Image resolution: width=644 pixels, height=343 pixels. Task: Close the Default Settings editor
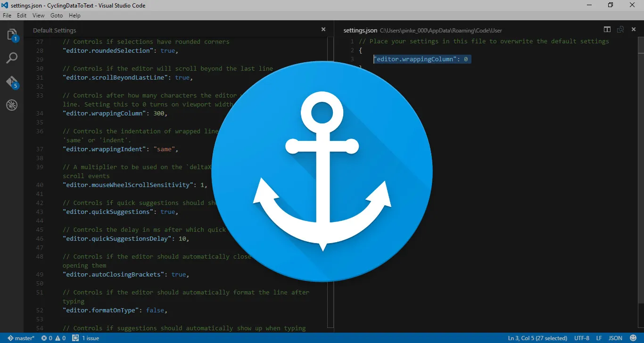click(323, 29)
